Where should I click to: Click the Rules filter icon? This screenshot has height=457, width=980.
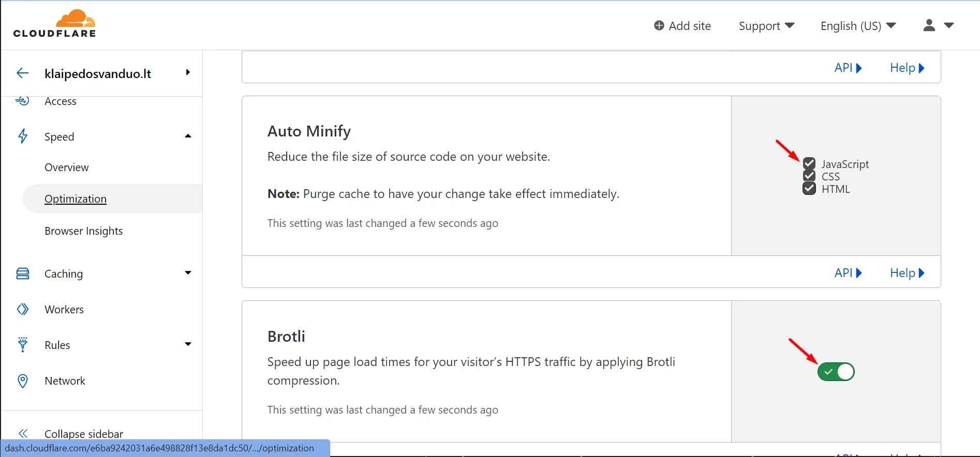(23, 345)
